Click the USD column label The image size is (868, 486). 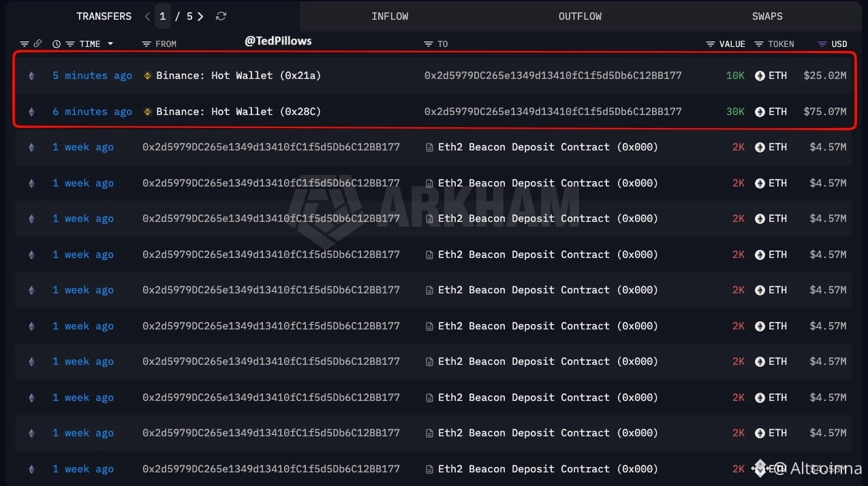coord(839,44)
